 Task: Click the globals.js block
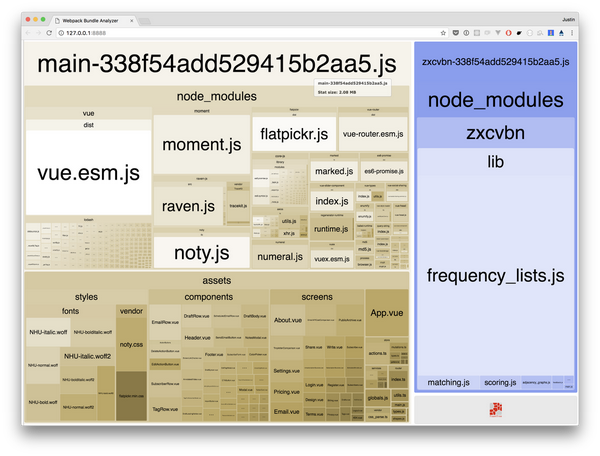pos(378,398)
